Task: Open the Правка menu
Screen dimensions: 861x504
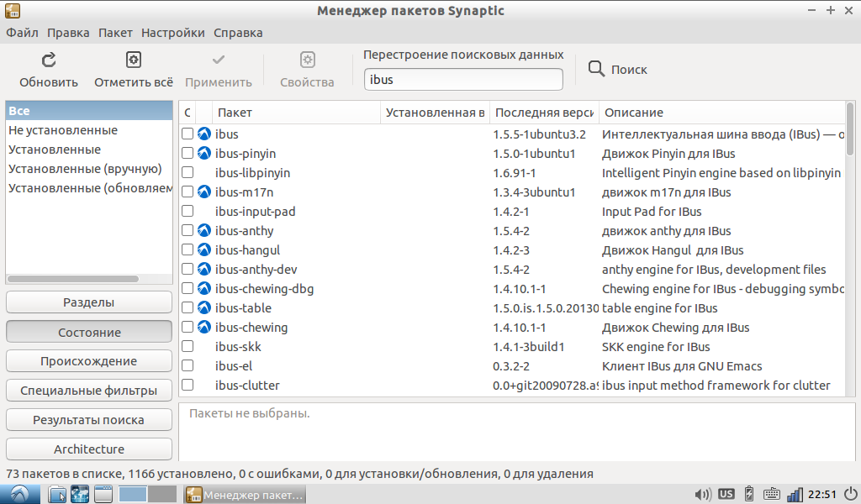Action: (68, 33)
